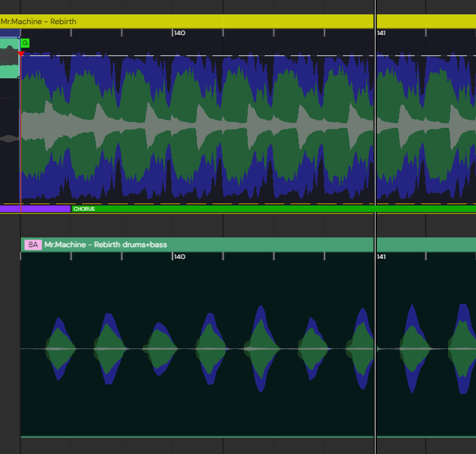Screen dimensions: 476x454
Task: Click the pink 8A key badge
Action: [33, 245]
